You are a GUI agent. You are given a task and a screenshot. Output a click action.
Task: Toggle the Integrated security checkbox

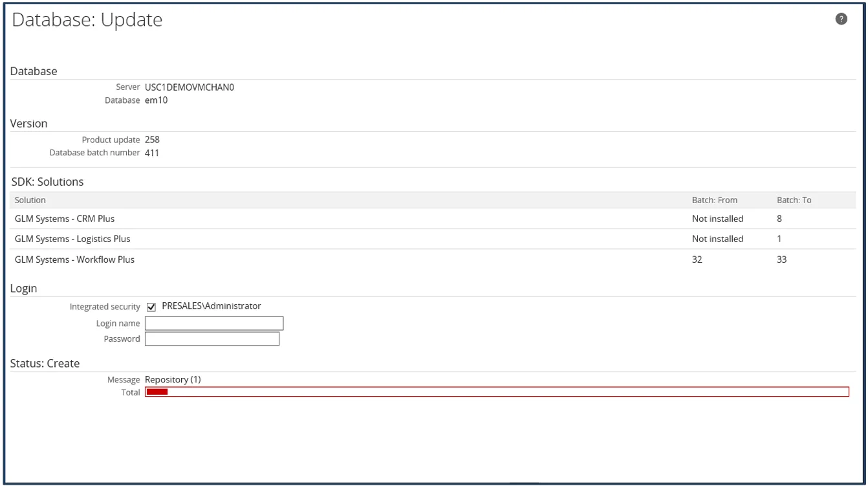tap(151, 307)
